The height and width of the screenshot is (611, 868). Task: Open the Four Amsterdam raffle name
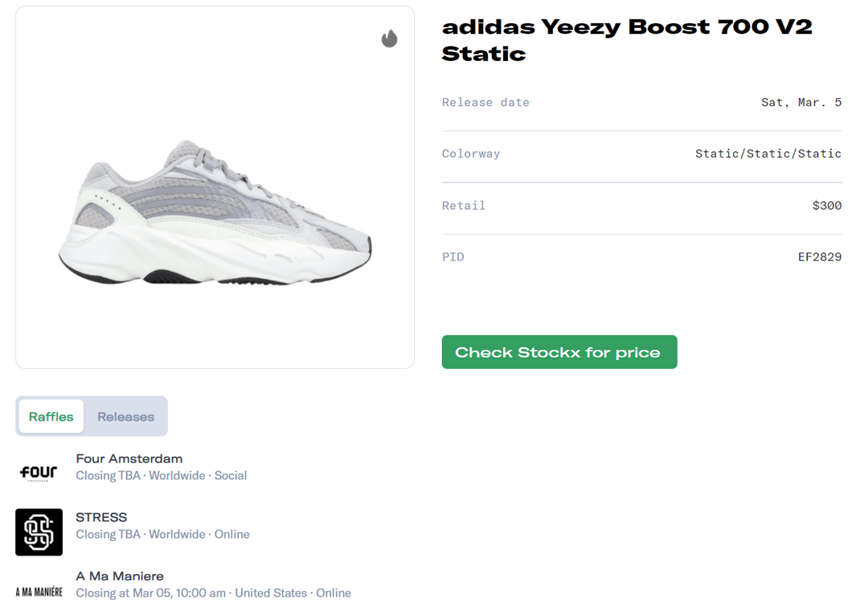click(x=129, y=458)
